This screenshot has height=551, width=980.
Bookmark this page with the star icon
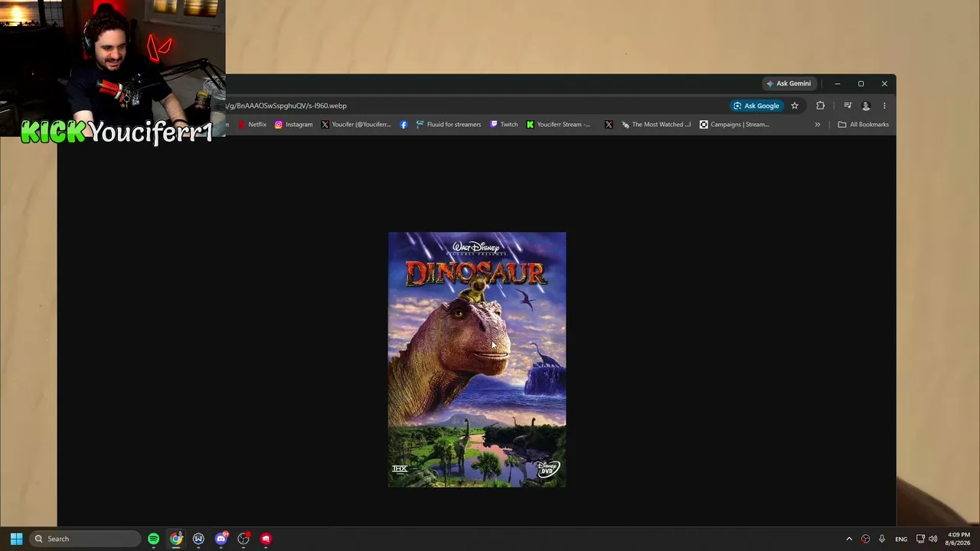(x=795, y=106)
